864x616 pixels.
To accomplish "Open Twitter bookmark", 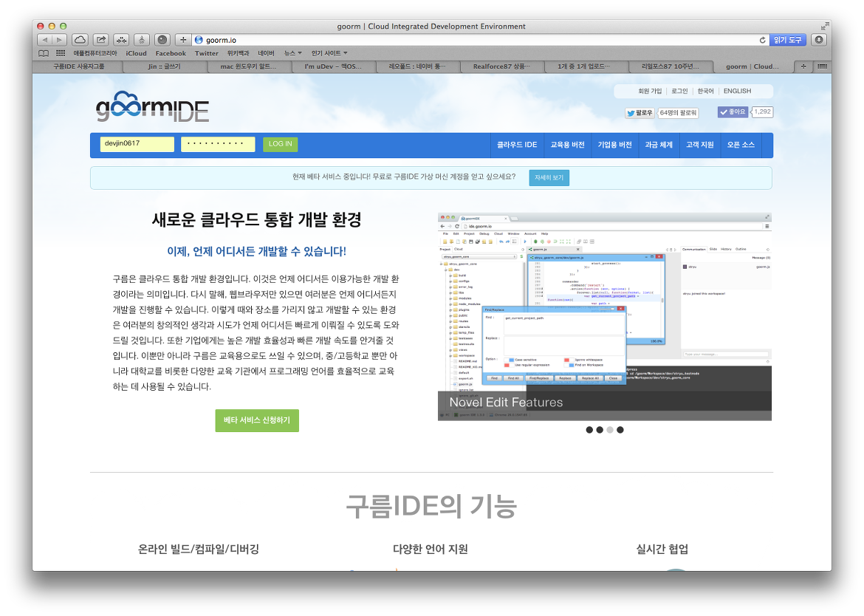I will 207,53.
